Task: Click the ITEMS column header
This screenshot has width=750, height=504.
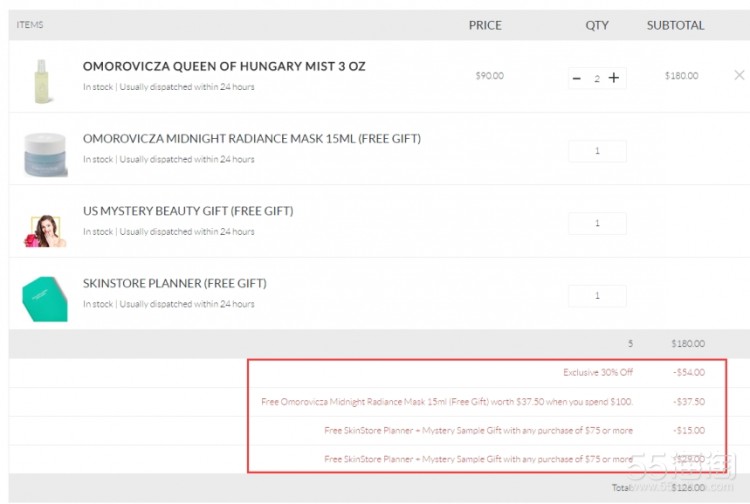Action: click(30, 25)
